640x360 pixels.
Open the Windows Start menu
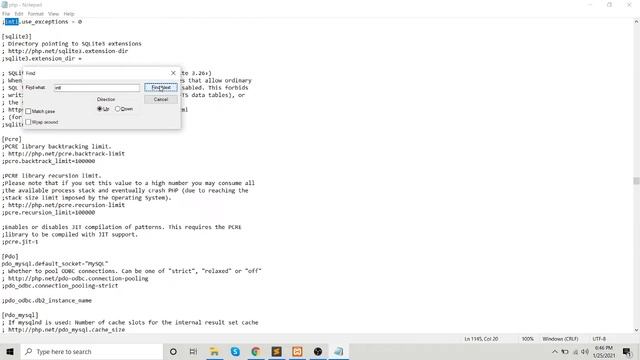(10, 351)
